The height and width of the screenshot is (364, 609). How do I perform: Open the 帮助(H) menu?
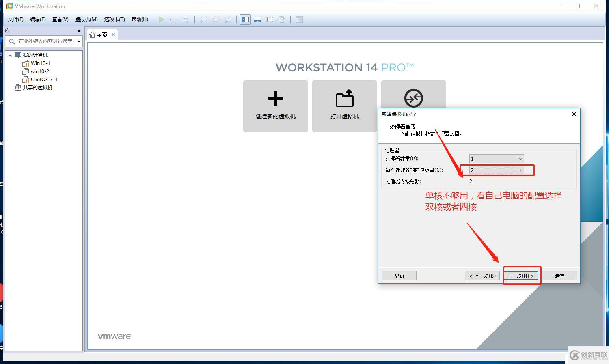point(140,19)
